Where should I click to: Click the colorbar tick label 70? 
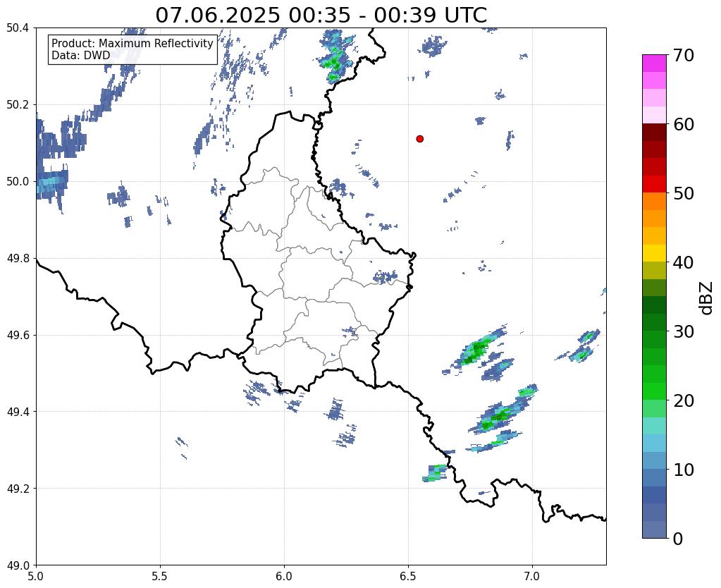(683, 55)
